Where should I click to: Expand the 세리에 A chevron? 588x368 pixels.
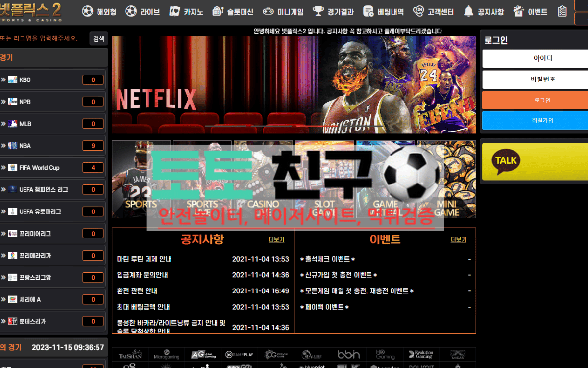point(3,299)
